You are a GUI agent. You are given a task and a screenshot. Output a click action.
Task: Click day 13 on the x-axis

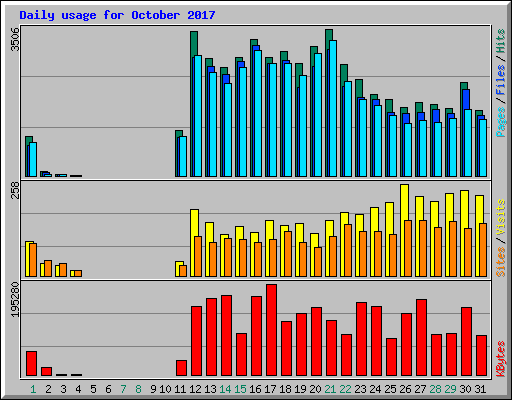(x=210, y=389)
